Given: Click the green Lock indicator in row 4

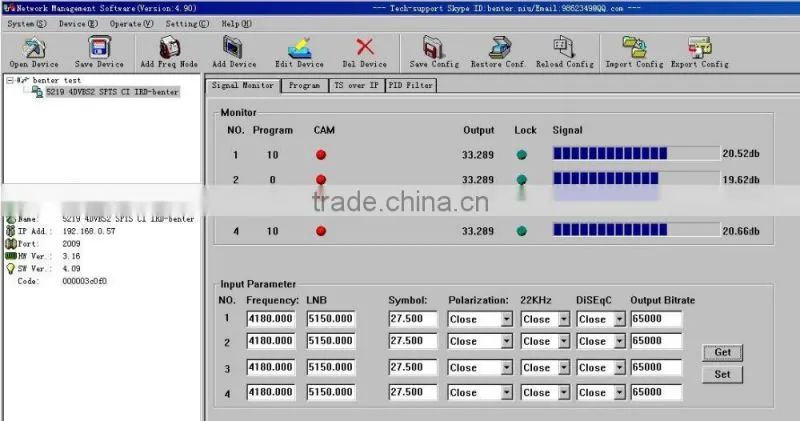Looking at the screenshot, I should coord(521,231).
